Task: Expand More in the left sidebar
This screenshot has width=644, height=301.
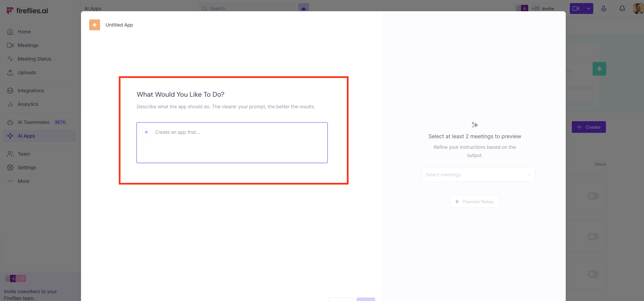Action: [23, 181]
